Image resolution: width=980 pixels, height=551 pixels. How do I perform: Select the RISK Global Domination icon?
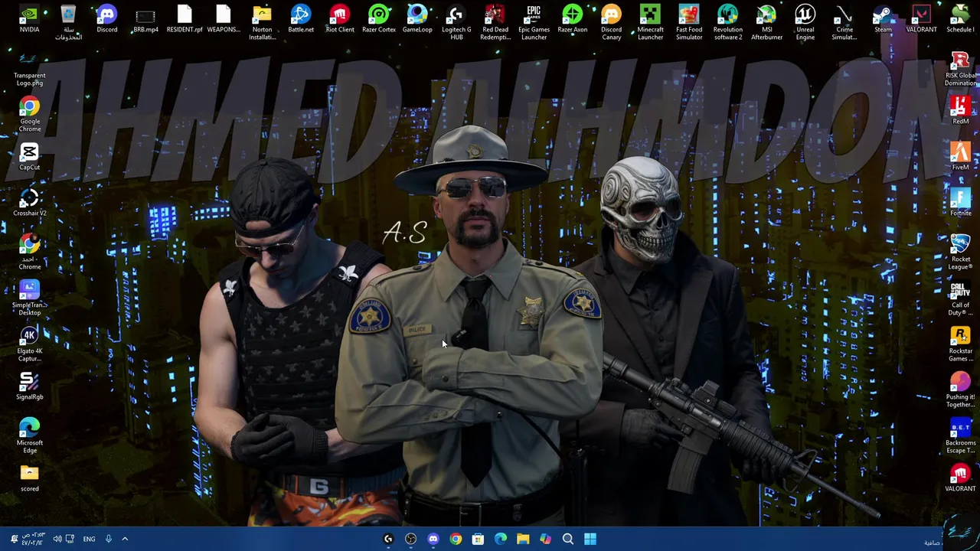pos(960,69)
